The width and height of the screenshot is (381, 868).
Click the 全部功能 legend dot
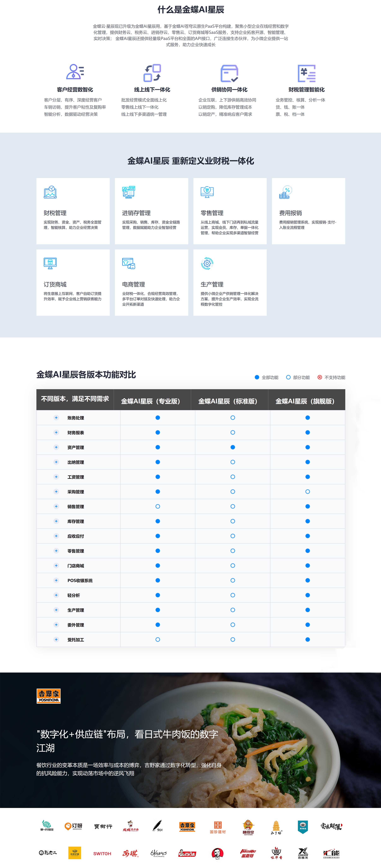[x=257, y=377]
